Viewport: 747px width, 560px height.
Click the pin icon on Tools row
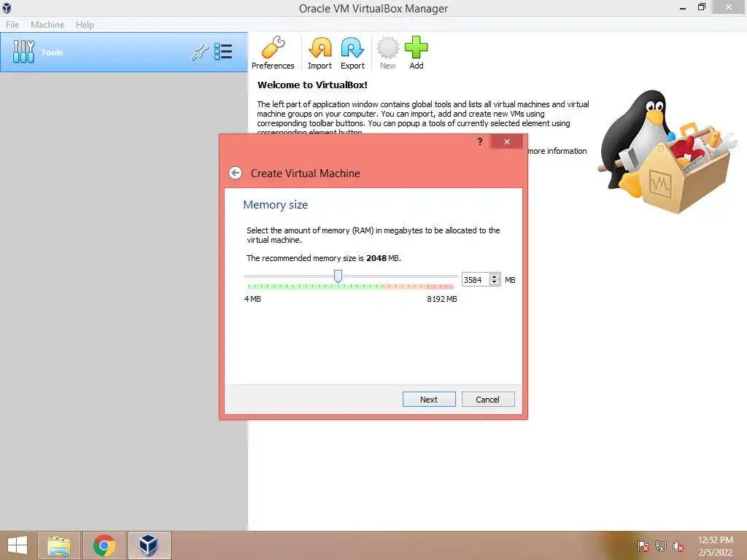pyautogui.click(x=200, y=52)
